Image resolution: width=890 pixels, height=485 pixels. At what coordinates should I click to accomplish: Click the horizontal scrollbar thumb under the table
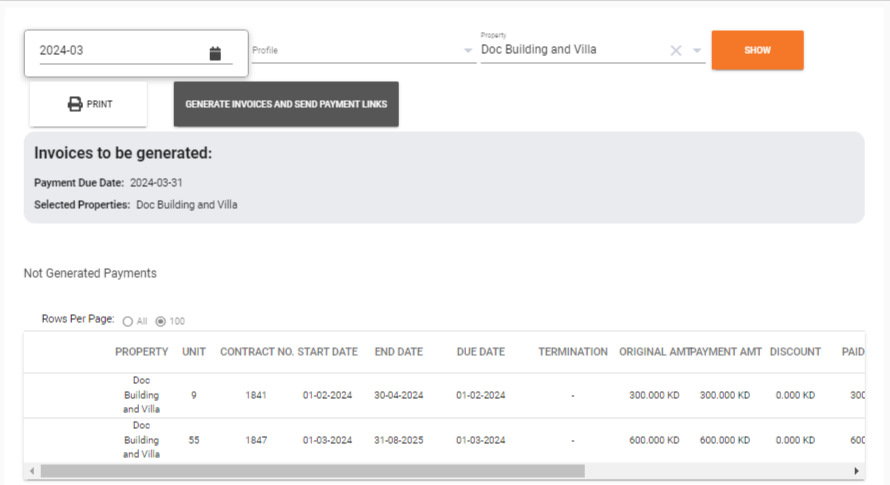pos(312,471)
